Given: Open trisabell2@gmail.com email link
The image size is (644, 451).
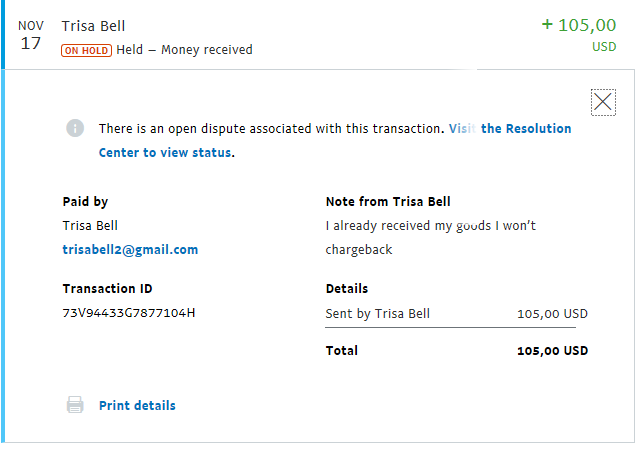Looking at the screenshot, I should 130,249.
